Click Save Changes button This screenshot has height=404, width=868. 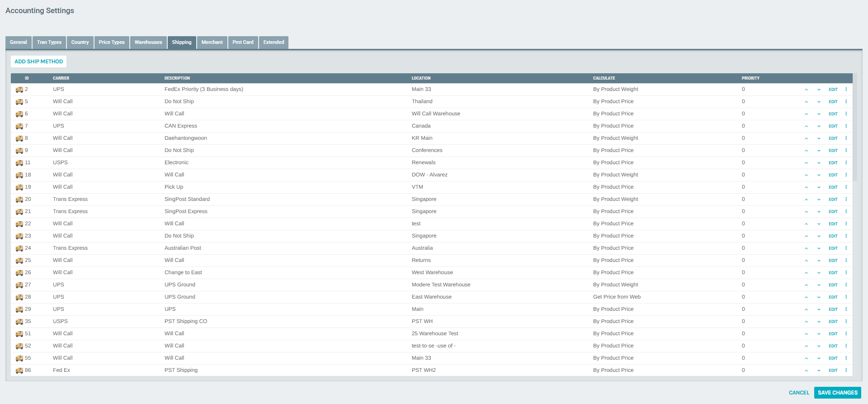pos(838,393)
